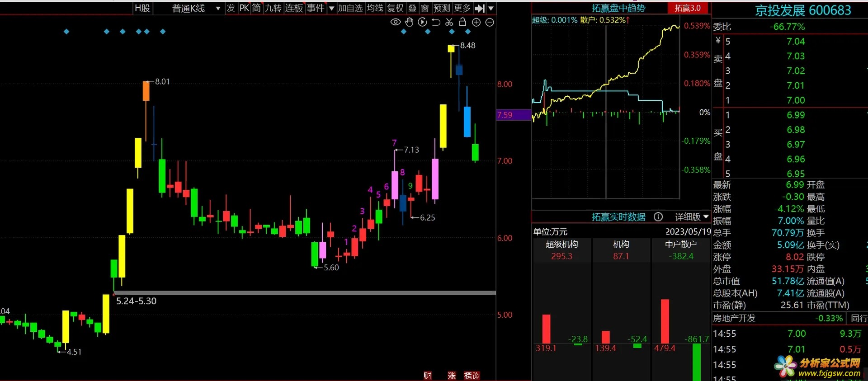Viewport: 868px width, 381px height.
Task: Open the dropdown after jump-to-end icon
Action: (x=491, y=8)
